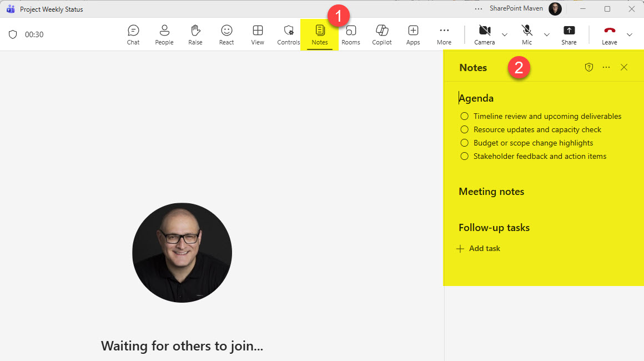Open the Chat panel
Viewport: 644px width, 361px height.
pos(133,35)
